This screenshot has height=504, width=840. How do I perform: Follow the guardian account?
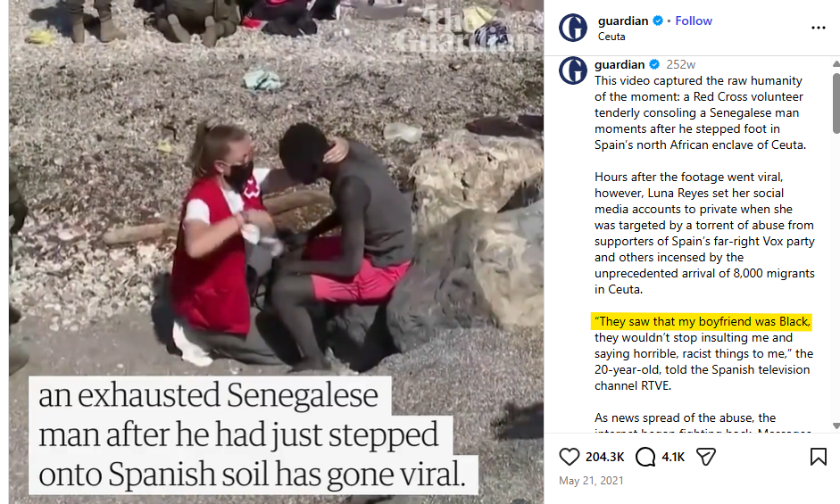click(694, 21)
